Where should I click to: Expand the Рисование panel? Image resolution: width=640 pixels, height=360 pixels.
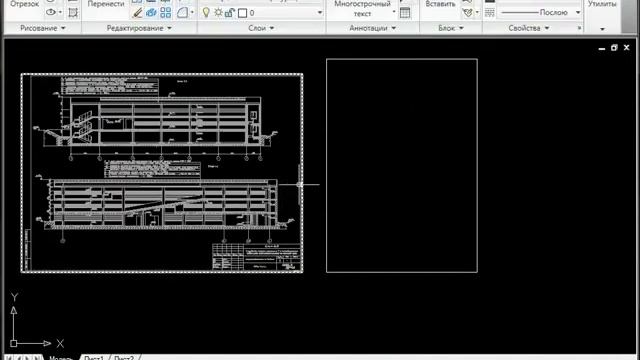[43, 28]
